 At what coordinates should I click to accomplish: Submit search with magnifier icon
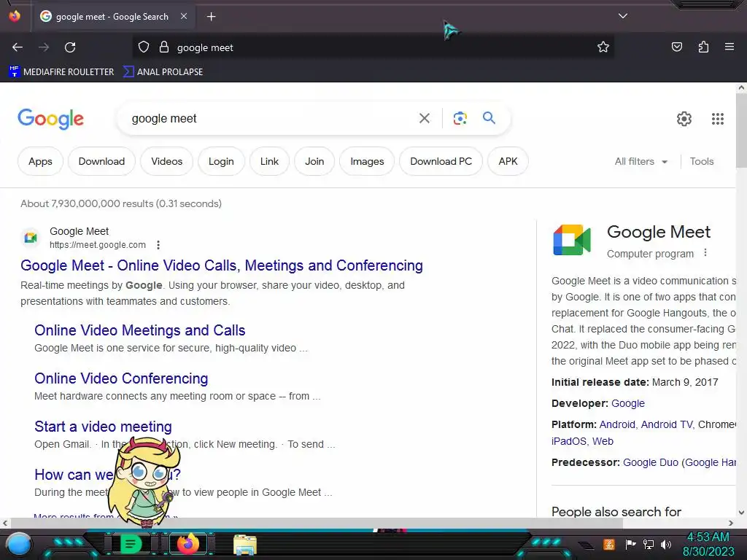(x=489, y=117)
